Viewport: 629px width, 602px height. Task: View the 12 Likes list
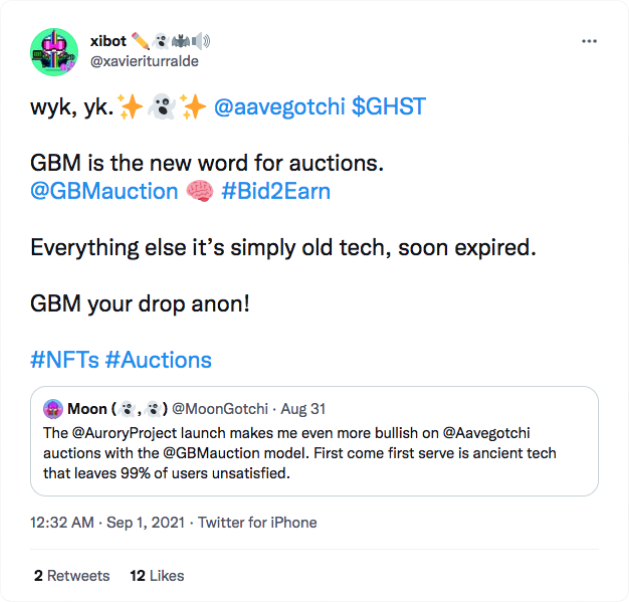(x=157, y=575)
